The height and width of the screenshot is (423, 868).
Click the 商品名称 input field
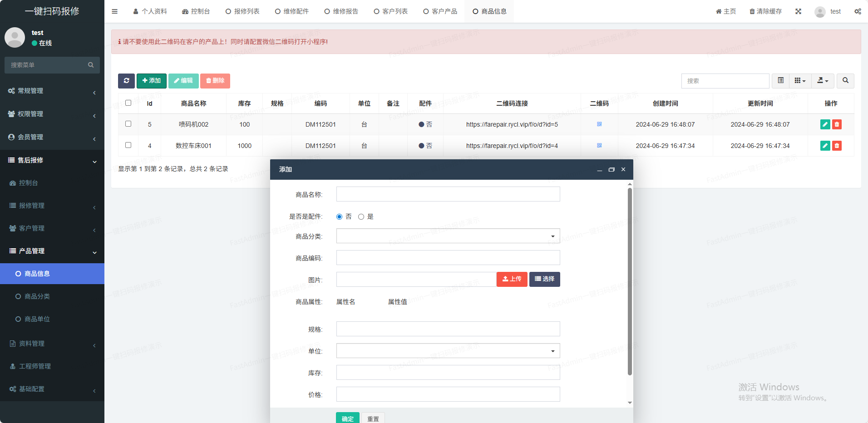448,194
